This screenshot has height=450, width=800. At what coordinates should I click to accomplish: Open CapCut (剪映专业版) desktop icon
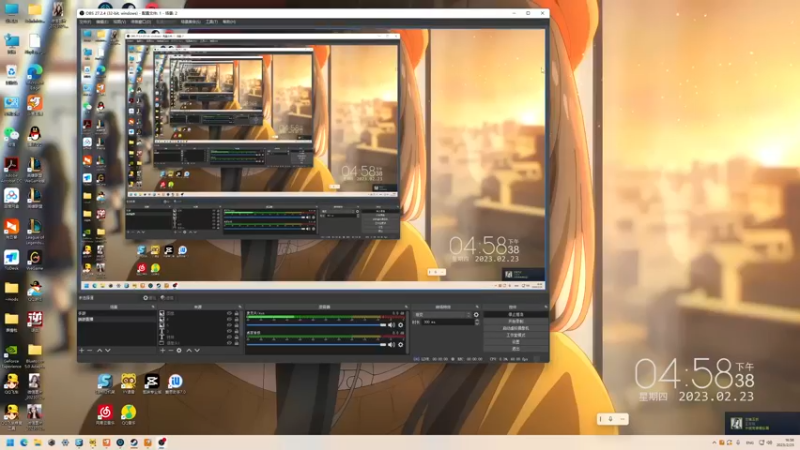pos(152,384)
